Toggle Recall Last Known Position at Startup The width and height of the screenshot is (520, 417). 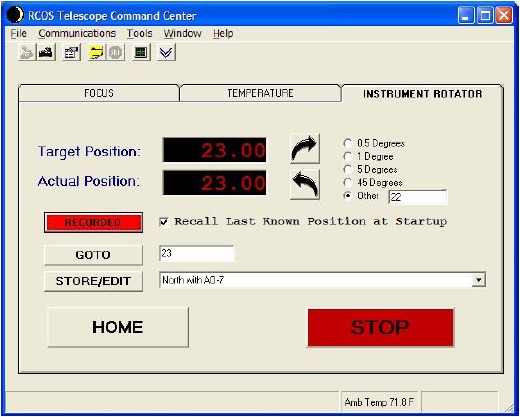164,222
